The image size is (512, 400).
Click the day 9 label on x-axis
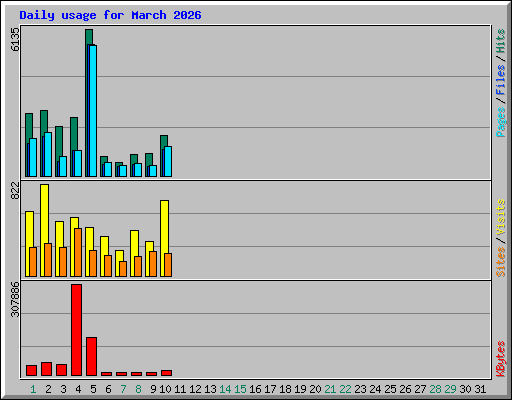point(153,389)
